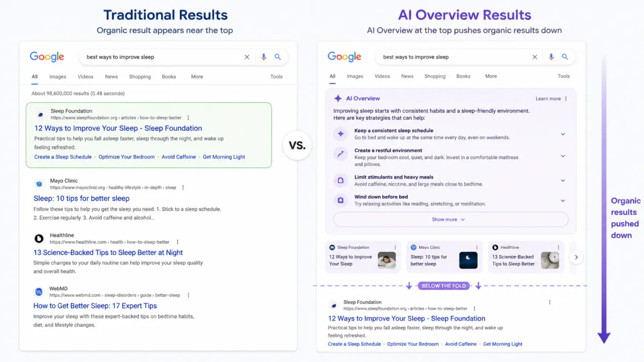
Task: Click Mayo Clinic card moon thumbnail
Action: 468,260
